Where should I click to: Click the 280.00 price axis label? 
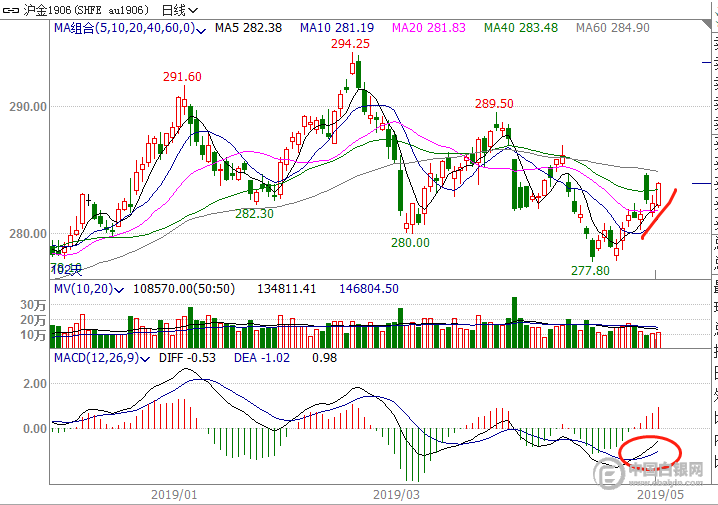pyautogui.click(x=28, y=233)
